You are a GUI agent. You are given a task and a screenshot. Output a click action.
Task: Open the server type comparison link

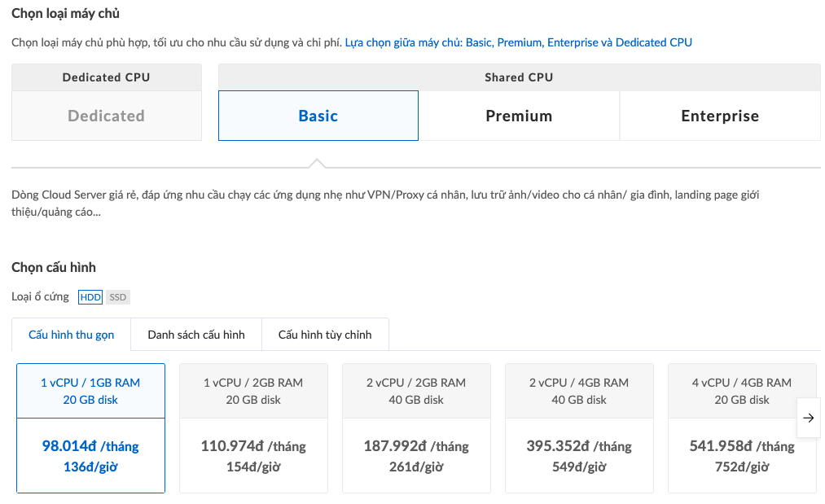518,42
